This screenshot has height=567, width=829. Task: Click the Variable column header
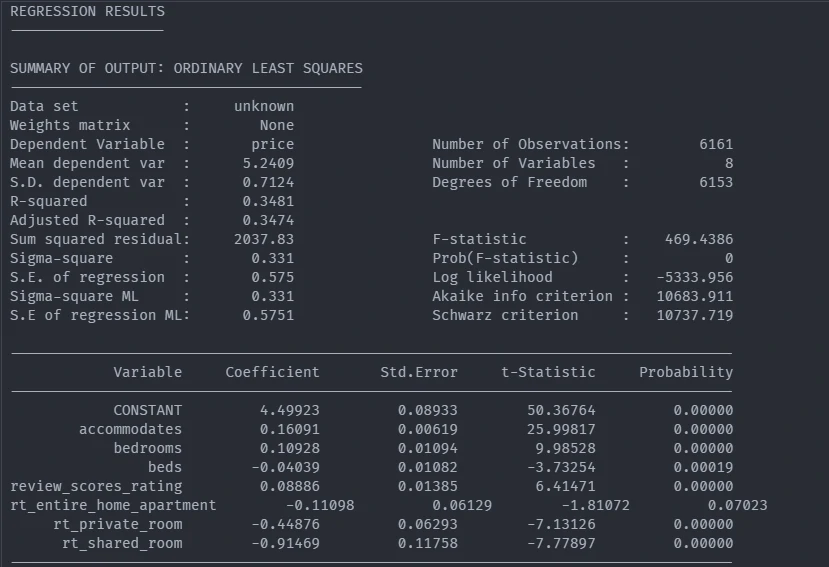pyautogui.click(x=148, y=372)
